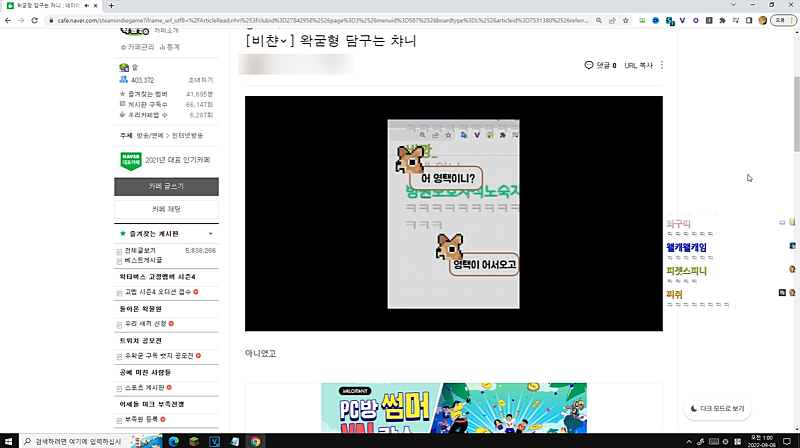Screen dimensions: 800x448
Task: Open 카페 채팅
Action: 166,209
